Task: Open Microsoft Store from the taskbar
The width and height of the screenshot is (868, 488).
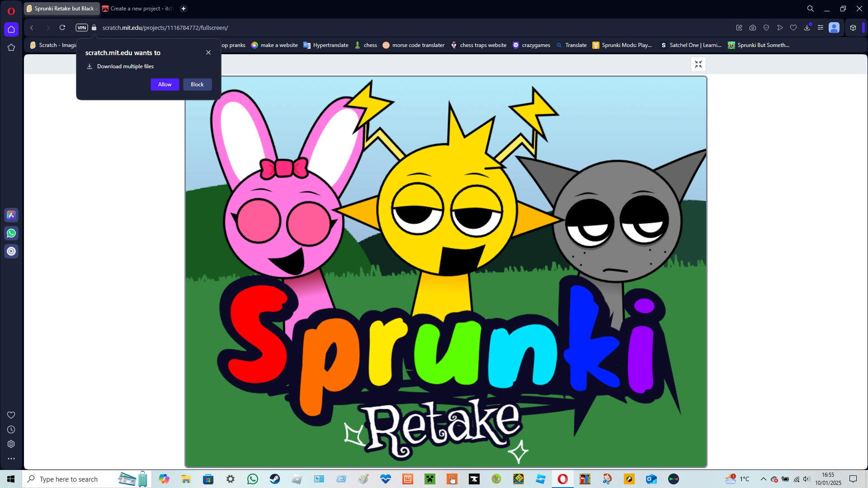Action: (x=208, y=479)
